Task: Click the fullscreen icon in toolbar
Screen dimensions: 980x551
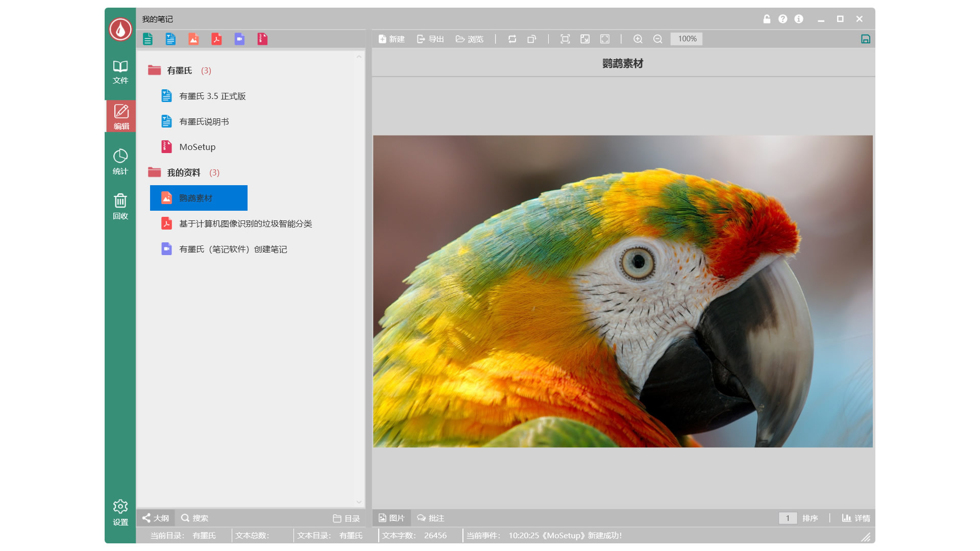Action: click(x=605, y=39)
